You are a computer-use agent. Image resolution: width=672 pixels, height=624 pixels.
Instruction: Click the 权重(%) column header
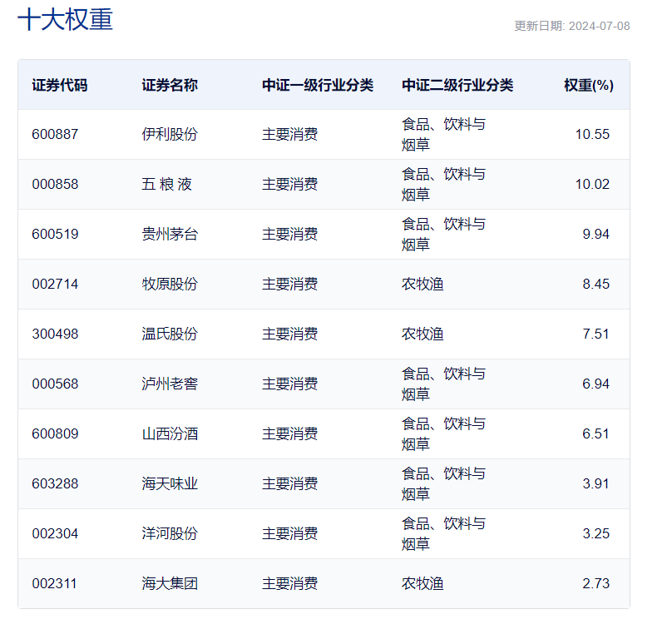[x=588, y=85]
